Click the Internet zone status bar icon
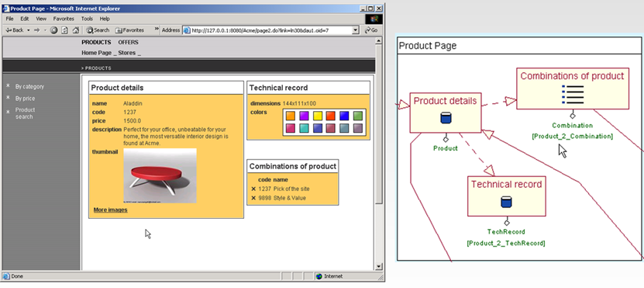Image resolution: width=644 pixels, height=288 pixels. (319, 276)
